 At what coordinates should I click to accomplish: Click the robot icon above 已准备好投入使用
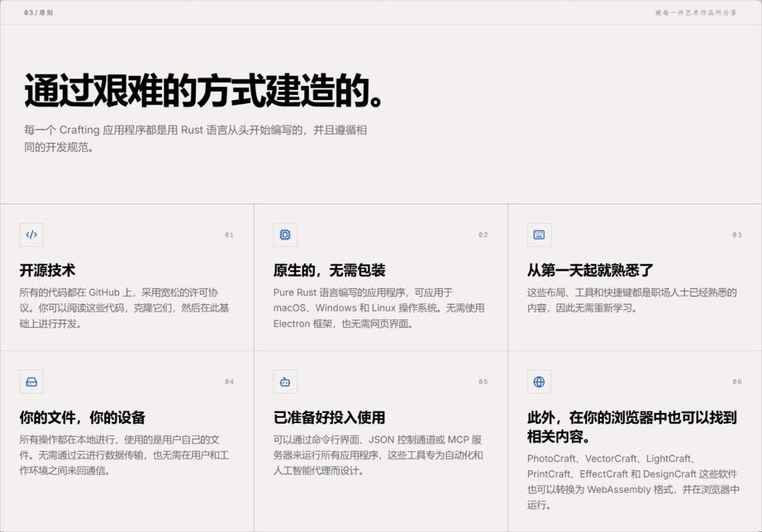point(285,382)
